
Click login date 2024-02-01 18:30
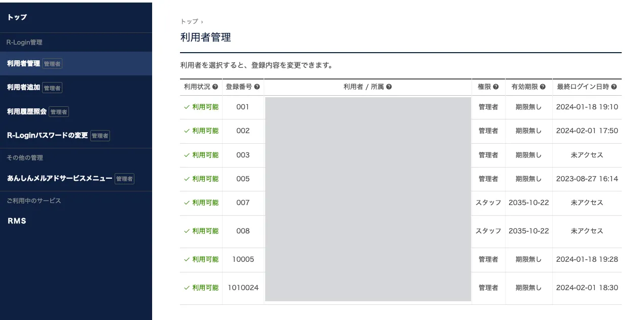click(587, 288)
